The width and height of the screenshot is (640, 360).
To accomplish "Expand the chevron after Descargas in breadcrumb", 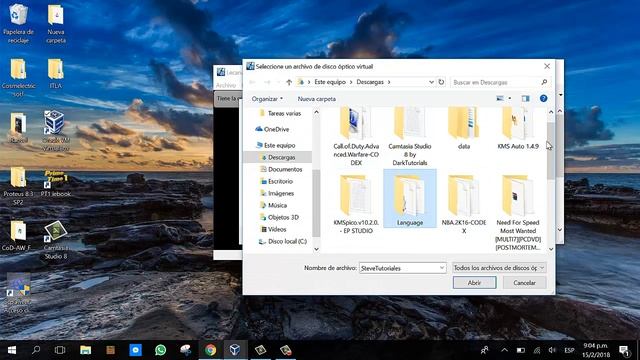I will [389, 82].
